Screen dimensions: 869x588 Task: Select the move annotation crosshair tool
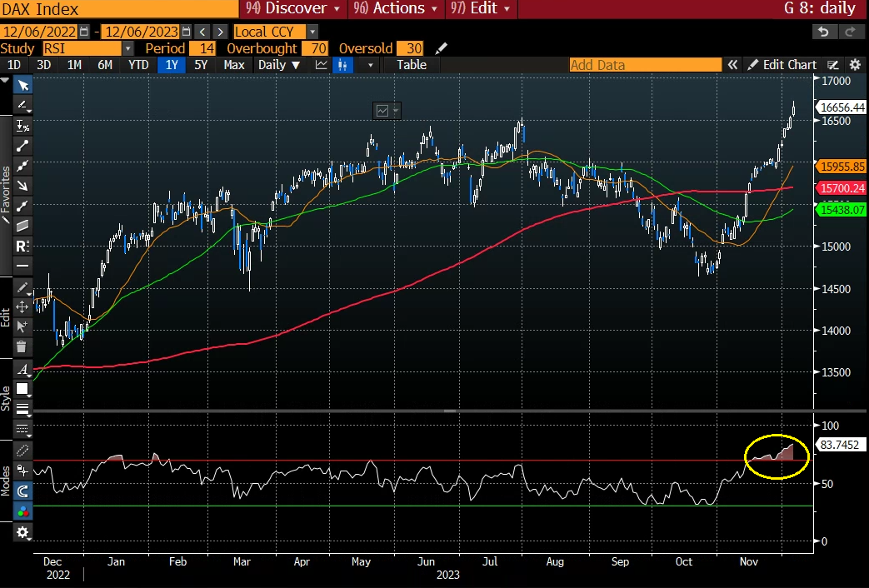[22, 306]
